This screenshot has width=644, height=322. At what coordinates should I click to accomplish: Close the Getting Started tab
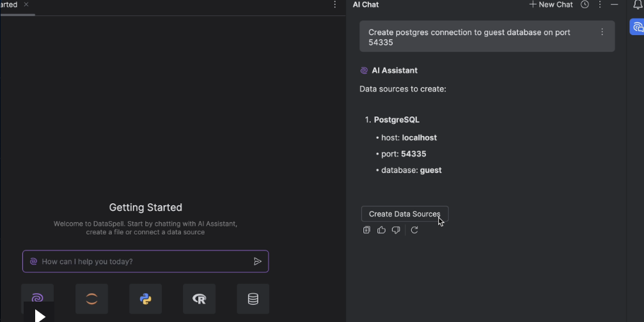point(26,4)
